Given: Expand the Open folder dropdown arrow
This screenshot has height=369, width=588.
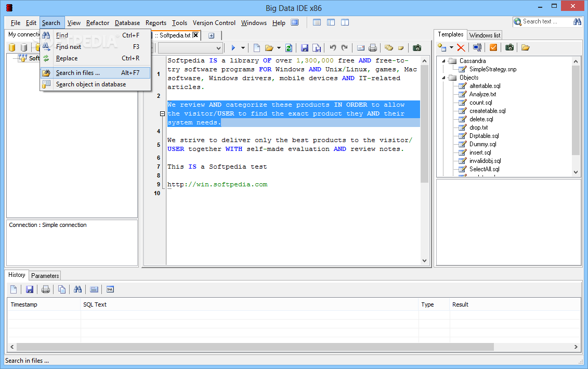Looking at the screenshot, I should click(279, 48).
